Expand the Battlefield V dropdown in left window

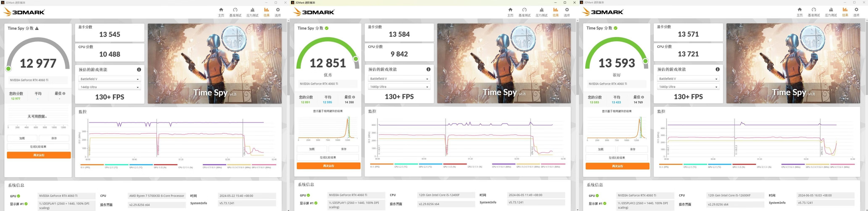pyautogui.click(x=109, y=79)
